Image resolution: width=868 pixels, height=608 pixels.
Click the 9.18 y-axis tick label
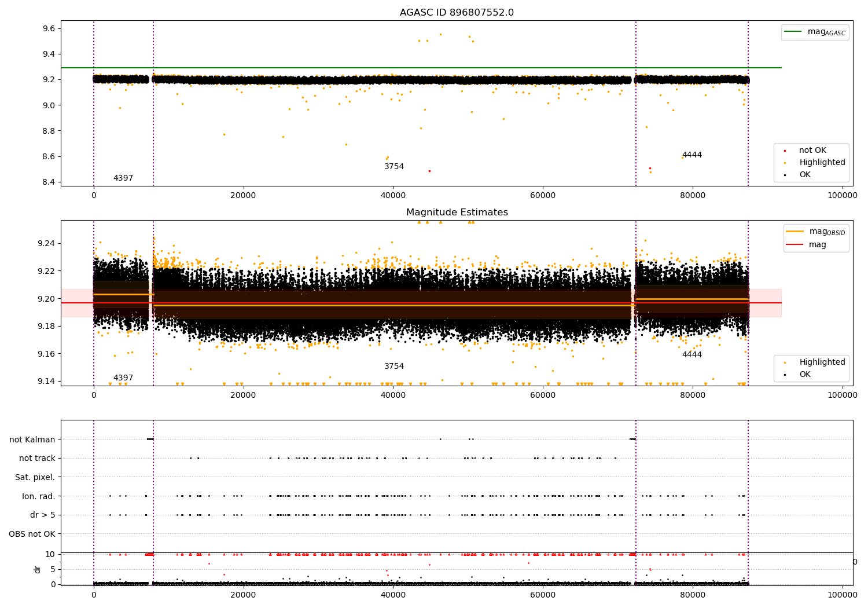click(x=46, y=326)
